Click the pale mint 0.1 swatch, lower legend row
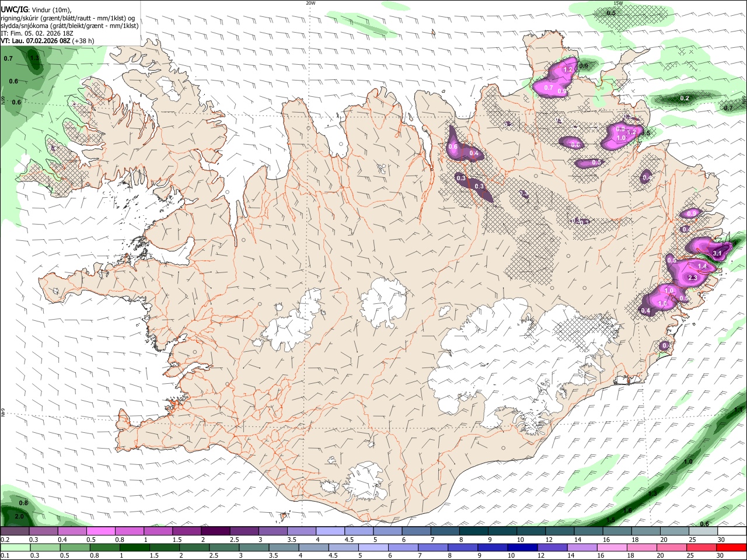 (x=15, y=548)
